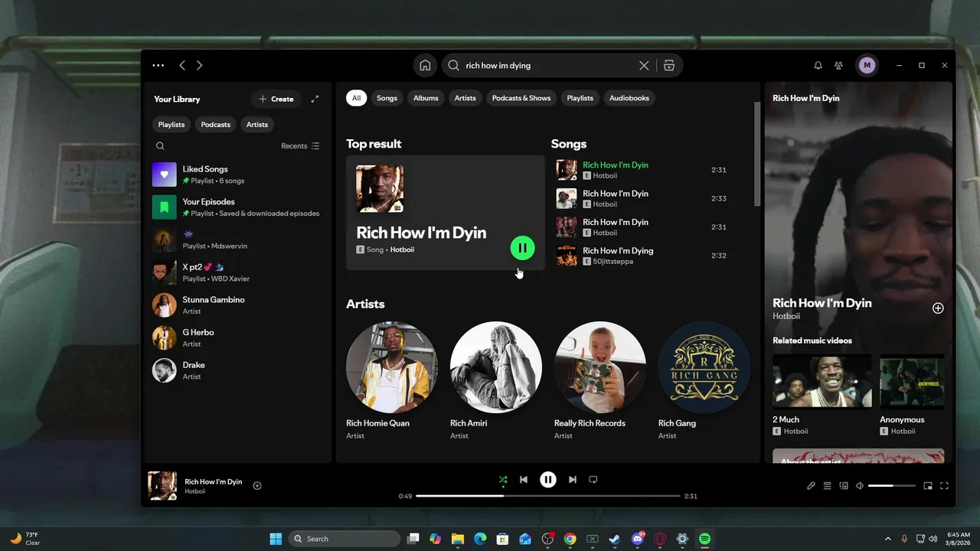
Task: Open the Recents sort dropdown in library
Action: pyautogui.click(x=300, y=146)
